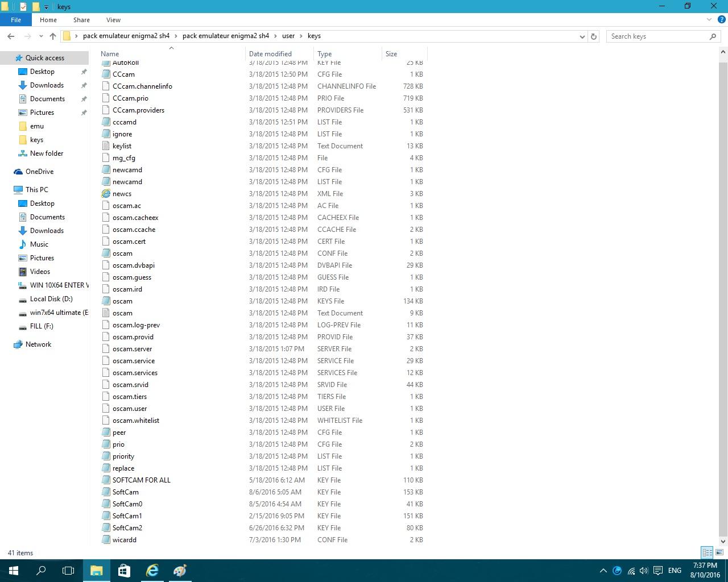Open taskbar search

pos(41,571)
